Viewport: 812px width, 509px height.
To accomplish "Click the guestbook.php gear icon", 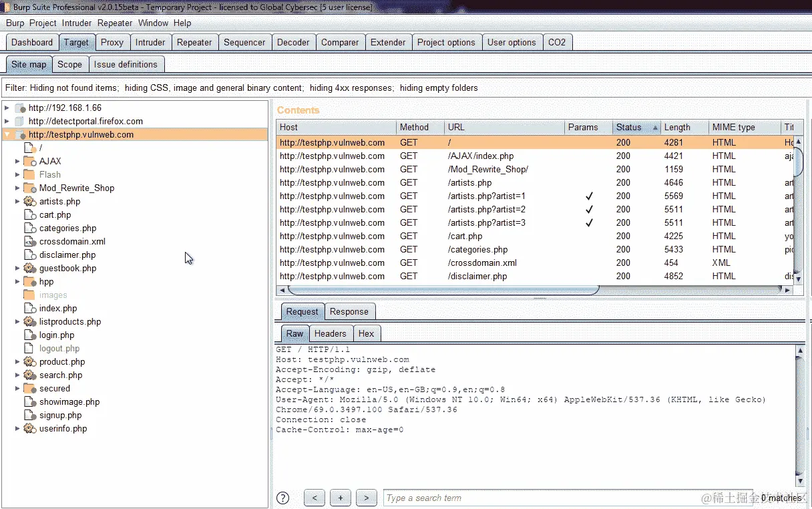I will [29, 268].
